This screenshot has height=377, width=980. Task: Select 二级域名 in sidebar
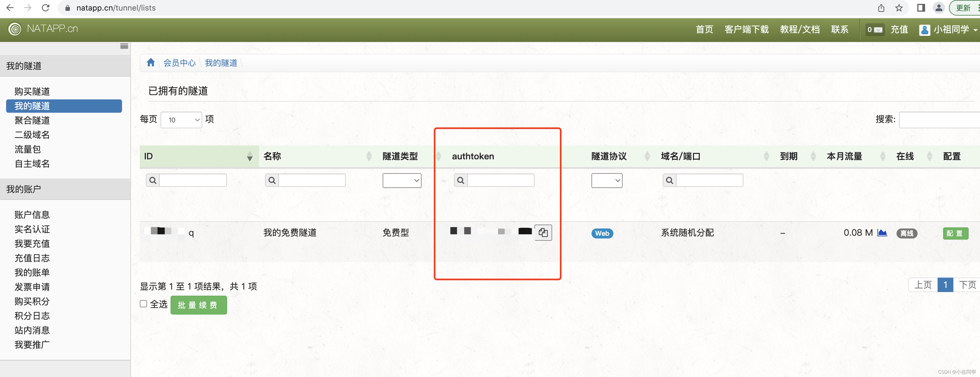pyautogui.click(x=32, y=135)
